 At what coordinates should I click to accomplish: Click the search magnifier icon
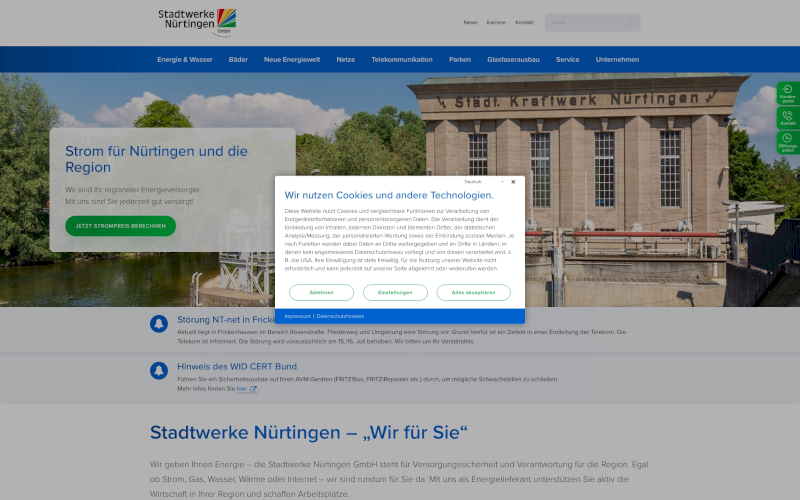631,22
